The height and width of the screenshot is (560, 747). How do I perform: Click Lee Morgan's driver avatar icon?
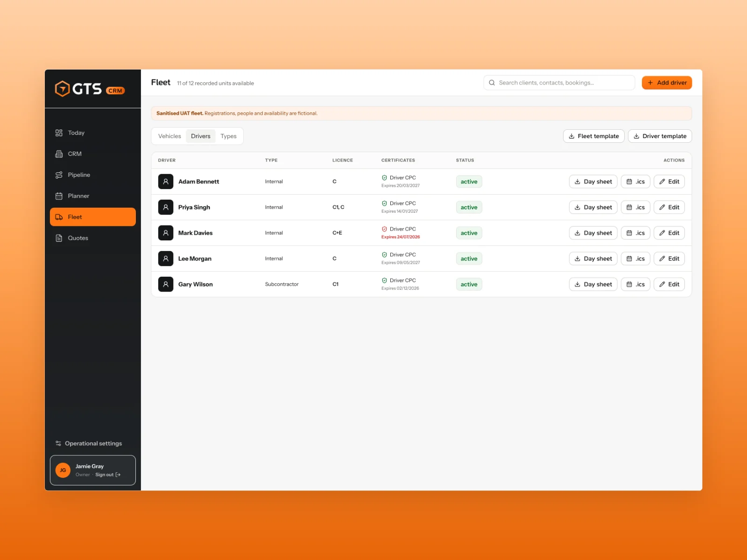(166, 259)
